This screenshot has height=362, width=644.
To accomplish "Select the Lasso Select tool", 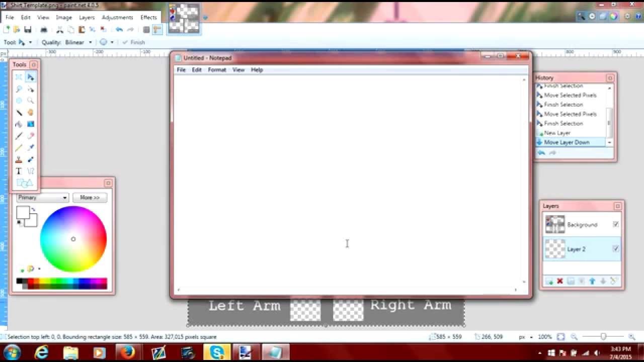I will click(x=19, y=89).
